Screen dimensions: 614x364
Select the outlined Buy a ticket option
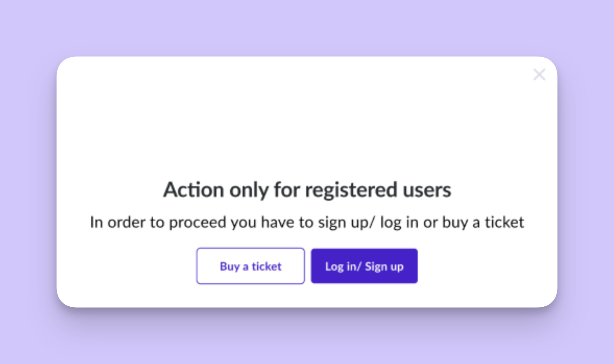250,266
